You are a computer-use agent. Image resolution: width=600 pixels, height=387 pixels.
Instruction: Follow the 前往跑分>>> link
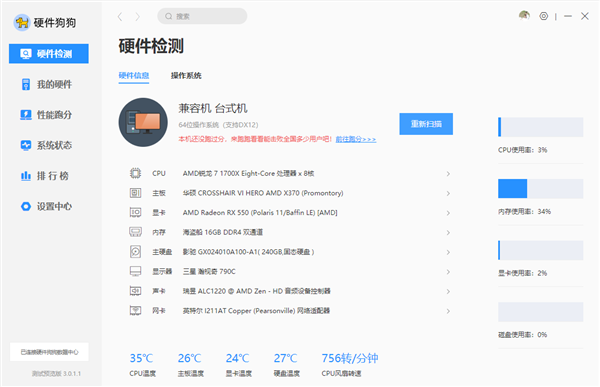tap(356, 139)
